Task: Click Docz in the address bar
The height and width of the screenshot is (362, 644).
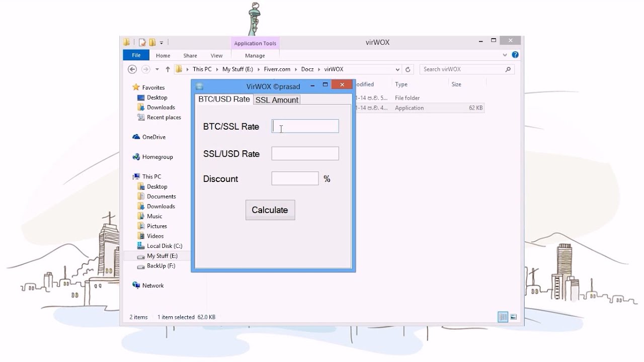Action: [x=307, y=69]
